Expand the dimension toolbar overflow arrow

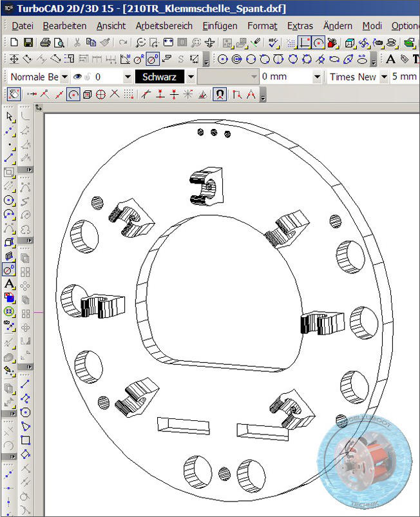[206, 60]
